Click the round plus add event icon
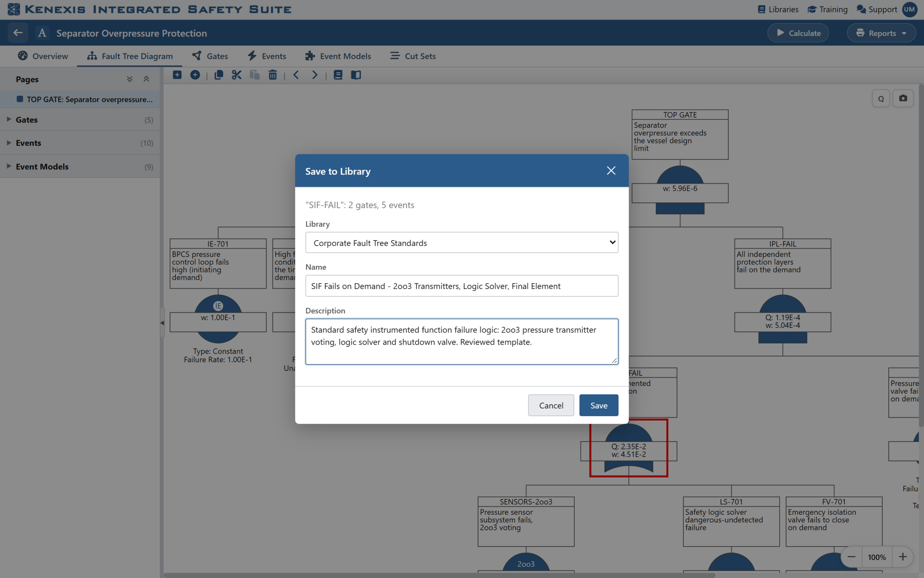Viewport: 924px width, 578px height. [195, 75]
